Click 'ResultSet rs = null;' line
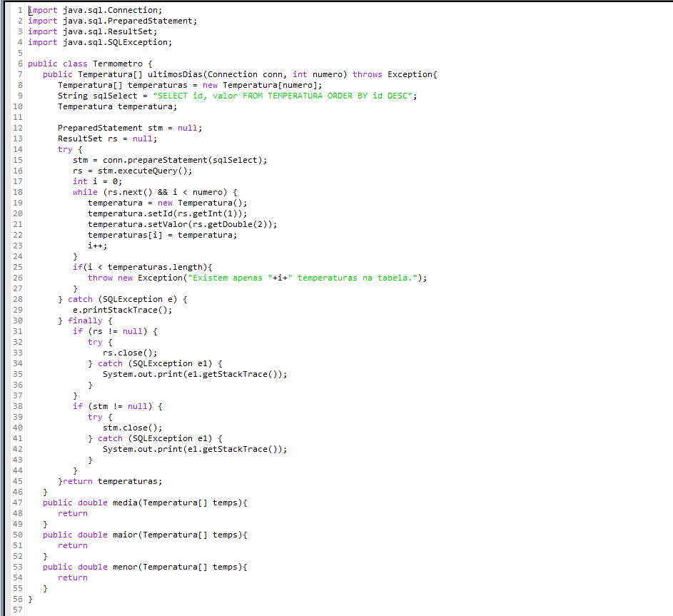Viewport: 673px width, 616px height. point(108,138)
